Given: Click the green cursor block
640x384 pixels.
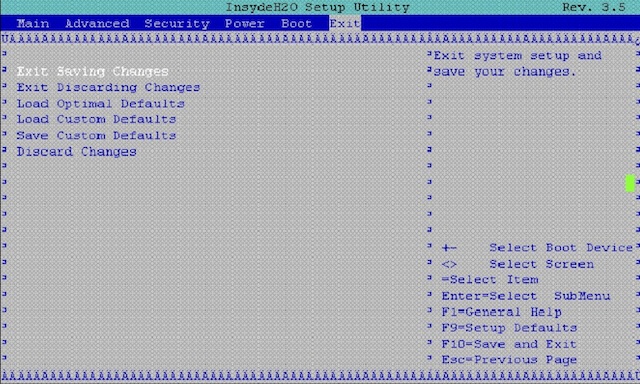Looking at the screenshot, I should [x=630, y=183].
